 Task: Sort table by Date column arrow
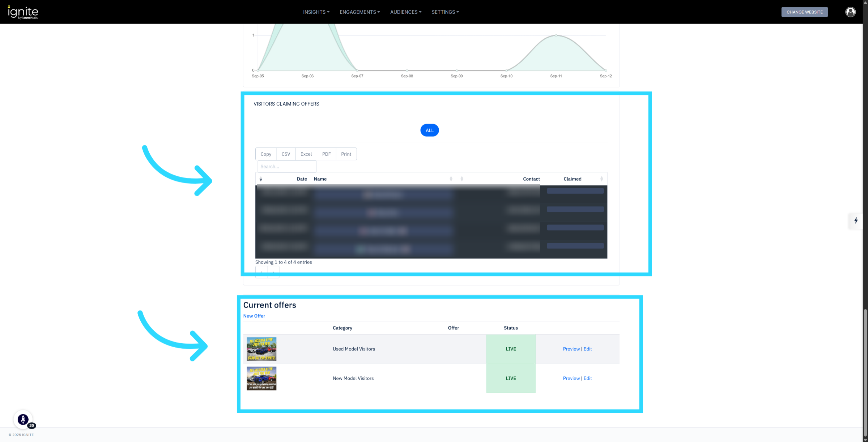pos(261,179)
